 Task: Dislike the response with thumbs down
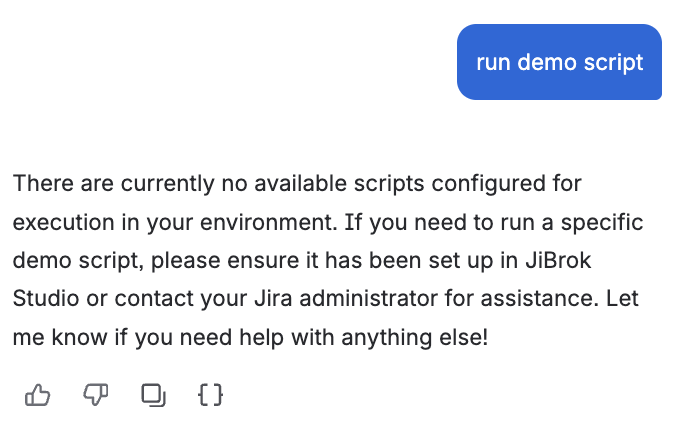pyautogui.click(x=95, y=395)
